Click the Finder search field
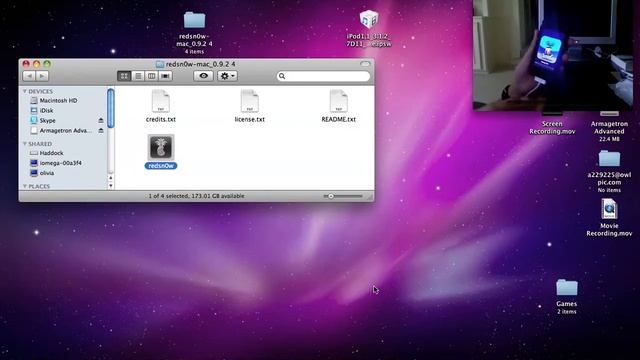The height and width of the screenshot is (360, 640). point(323,76)
